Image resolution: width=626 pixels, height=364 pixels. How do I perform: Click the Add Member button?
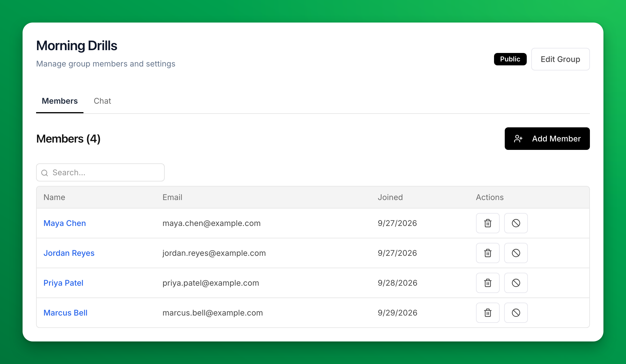pyautogui.click(x=547, y=139)
